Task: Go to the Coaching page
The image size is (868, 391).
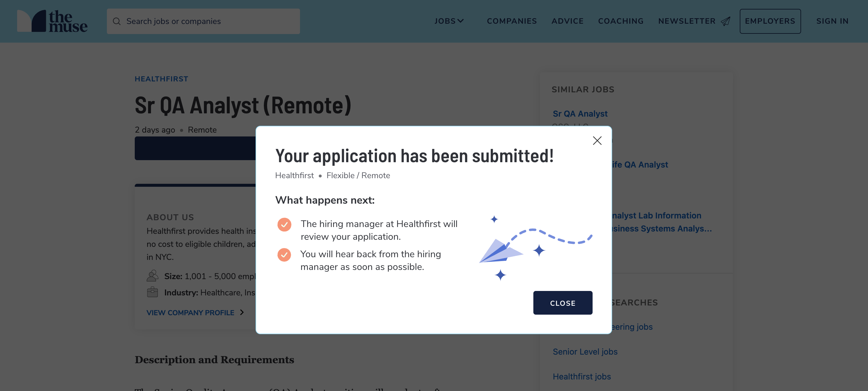Action: point(621,21)
